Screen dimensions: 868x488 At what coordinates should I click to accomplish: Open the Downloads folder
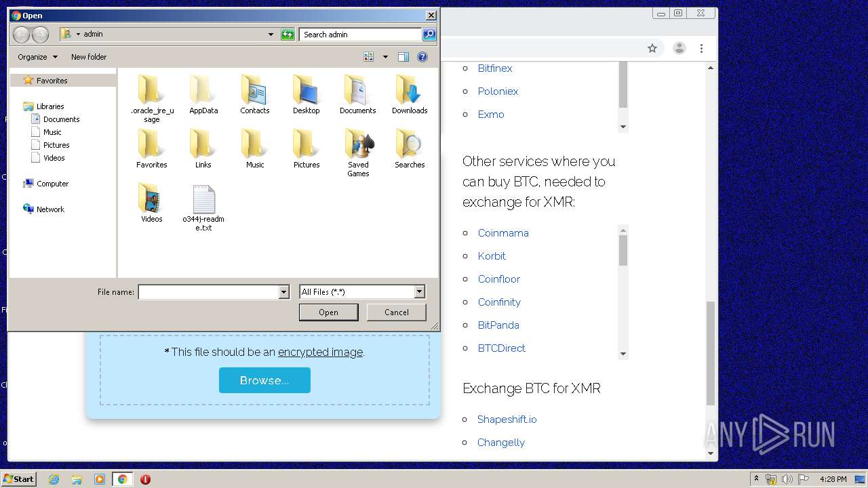click(410, 94)
